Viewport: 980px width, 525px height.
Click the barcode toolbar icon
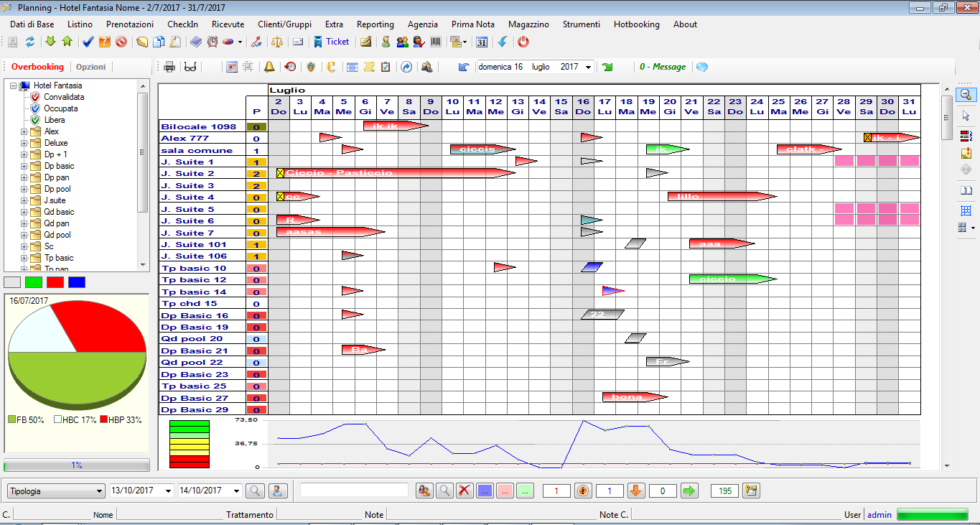[x=436, y=42]
